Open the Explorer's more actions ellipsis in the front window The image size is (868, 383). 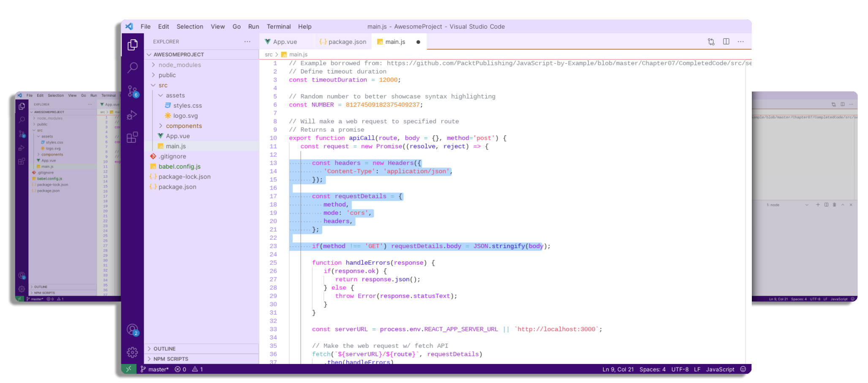pos(247,41)
